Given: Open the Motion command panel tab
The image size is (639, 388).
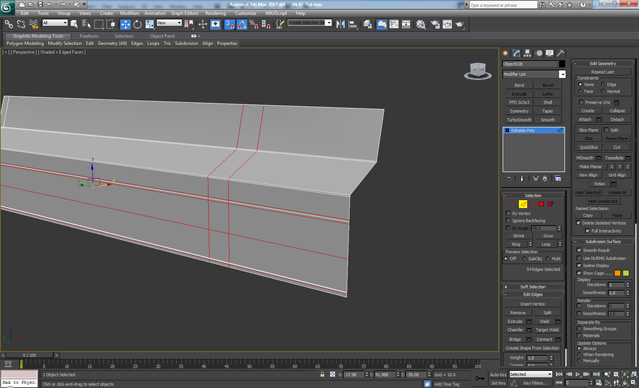Looking at the screenshot, I should point(539,53).
